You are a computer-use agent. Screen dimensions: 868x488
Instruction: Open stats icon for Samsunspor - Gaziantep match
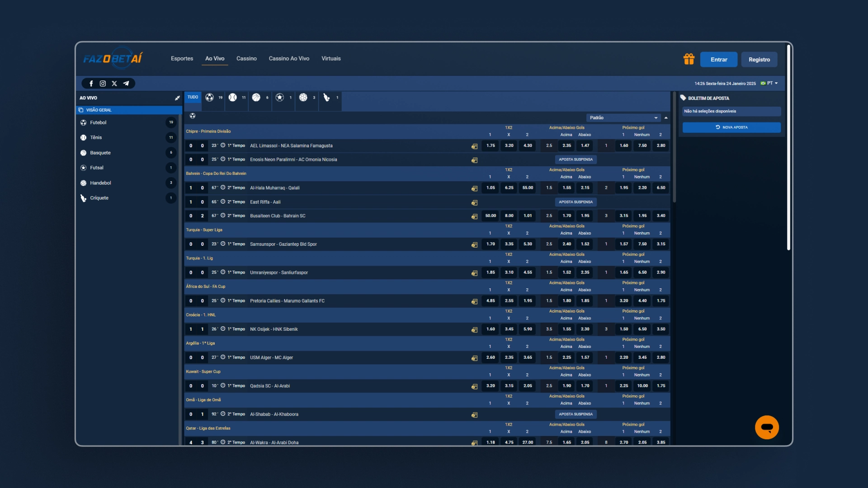[x=474, y=244]
